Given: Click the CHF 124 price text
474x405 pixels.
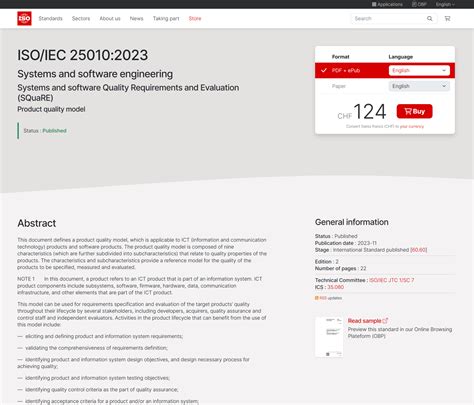Looking at the screenshot, I should [362, 112].
